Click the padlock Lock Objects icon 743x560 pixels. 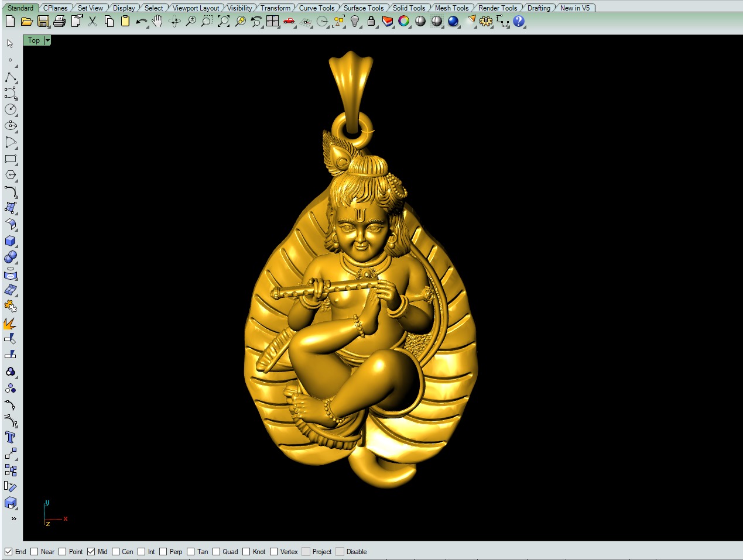[371, 22]
